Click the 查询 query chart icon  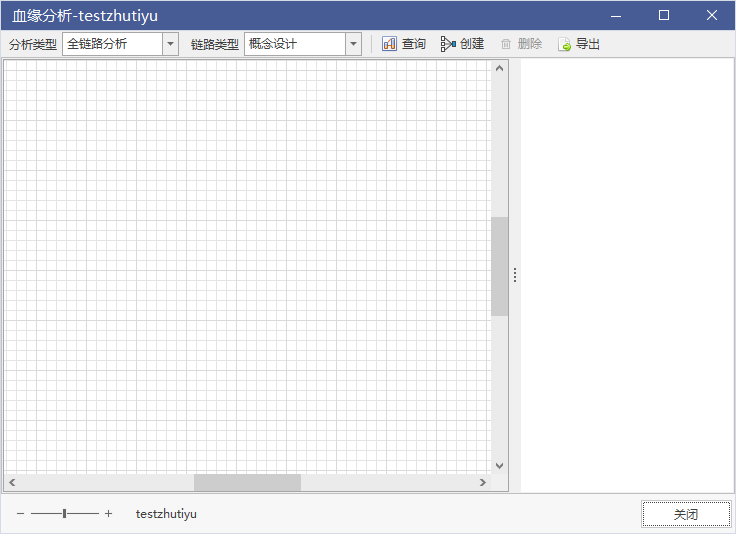pos(389,44)
